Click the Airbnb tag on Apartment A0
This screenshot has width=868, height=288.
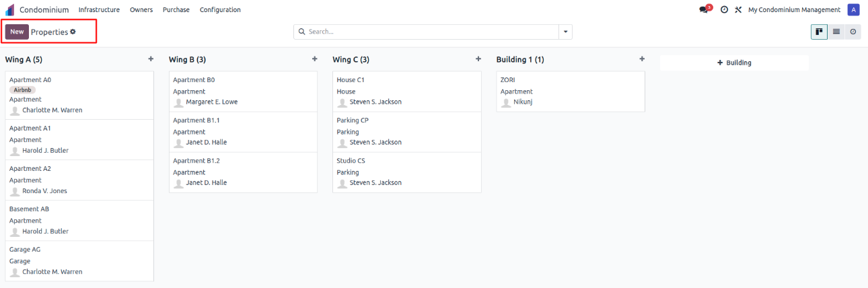pos(24,89)
